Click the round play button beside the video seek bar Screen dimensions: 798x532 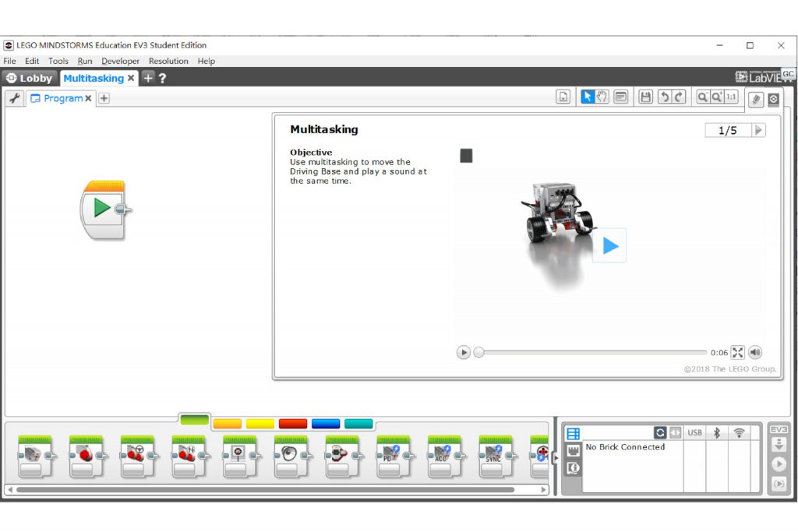click(463, 352)
